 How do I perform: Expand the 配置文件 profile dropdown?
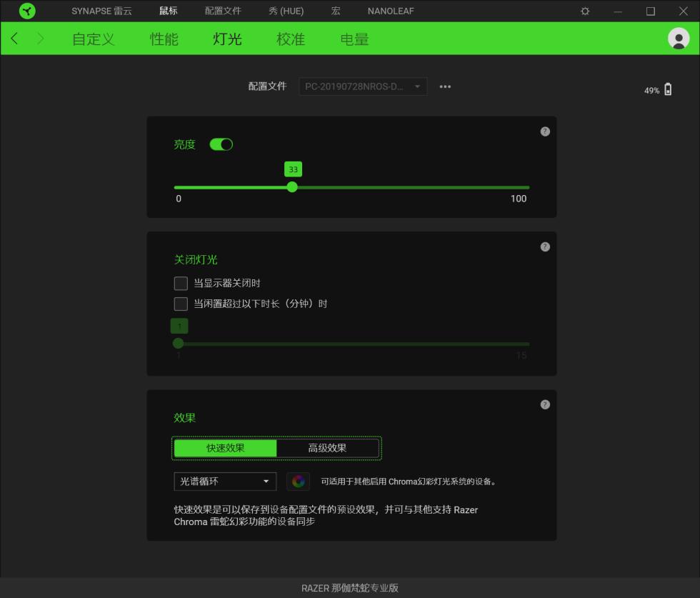(x=363, y=86)
